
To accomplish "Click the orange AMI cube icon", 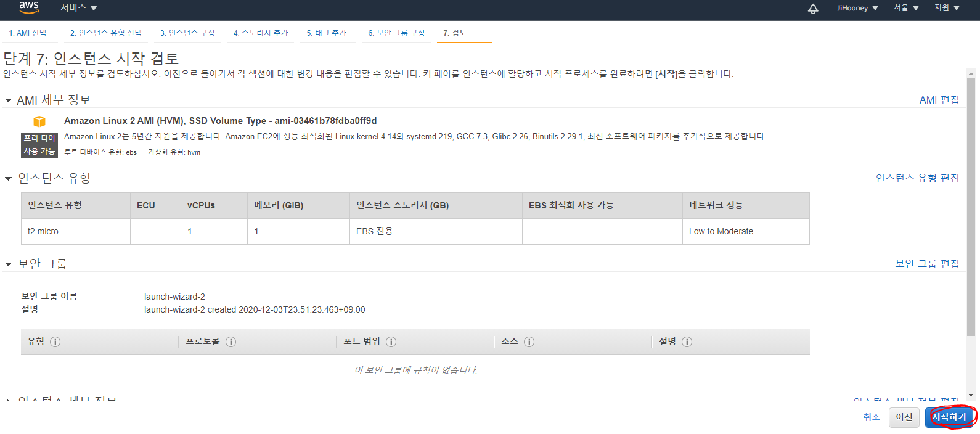I will [39, 121].
